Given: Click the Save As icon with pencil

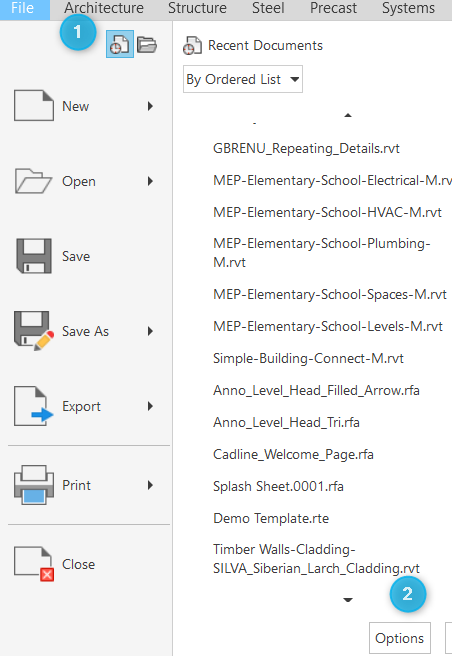Looking at the screenshot, I should (34, 331).
